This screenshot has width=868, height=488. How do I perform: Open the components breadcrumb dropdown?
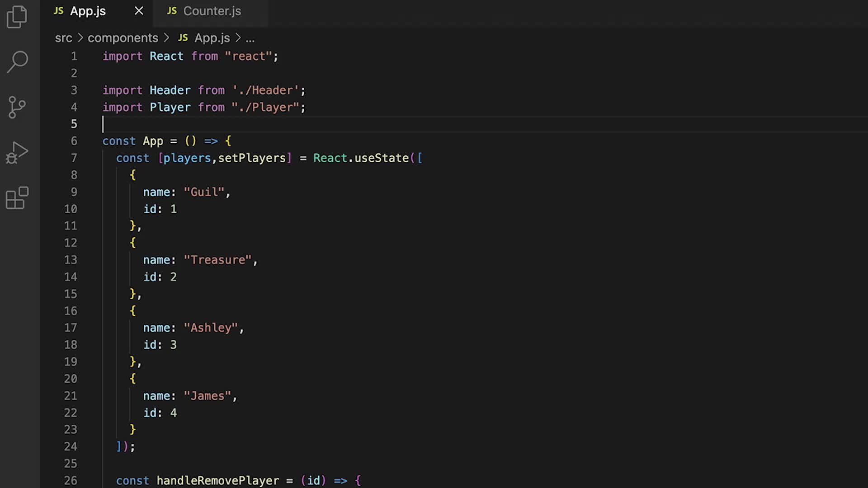(123, 38)
